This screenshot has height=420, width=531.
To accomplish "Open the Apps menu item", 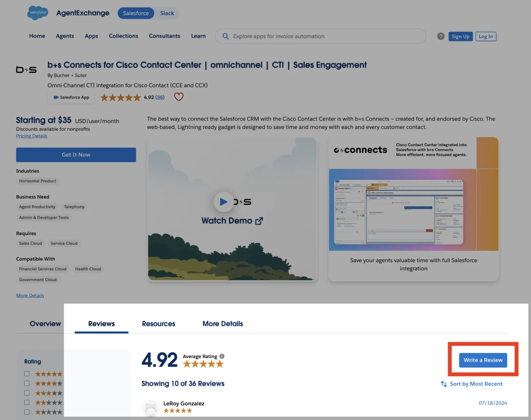I will pos(91,36).
